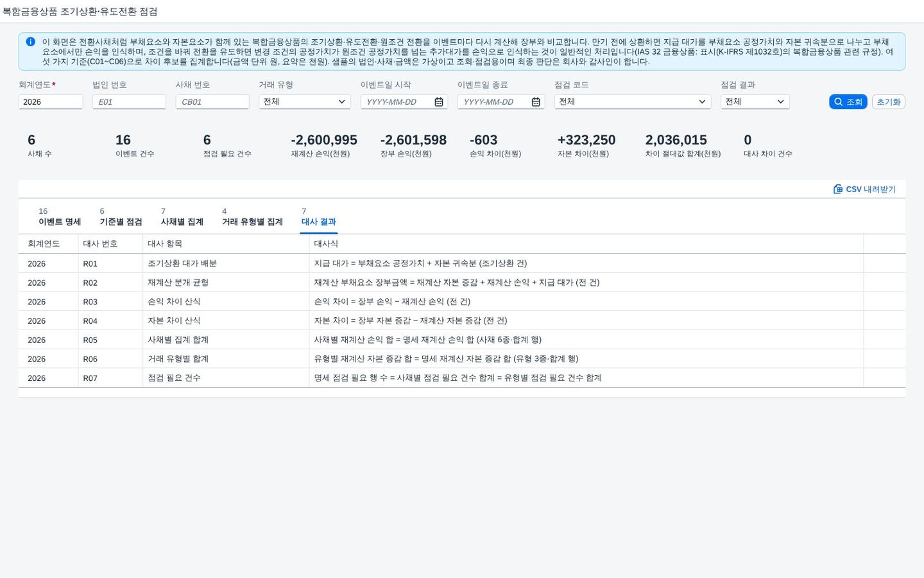Select the R05 cell

tap(110, 340)
